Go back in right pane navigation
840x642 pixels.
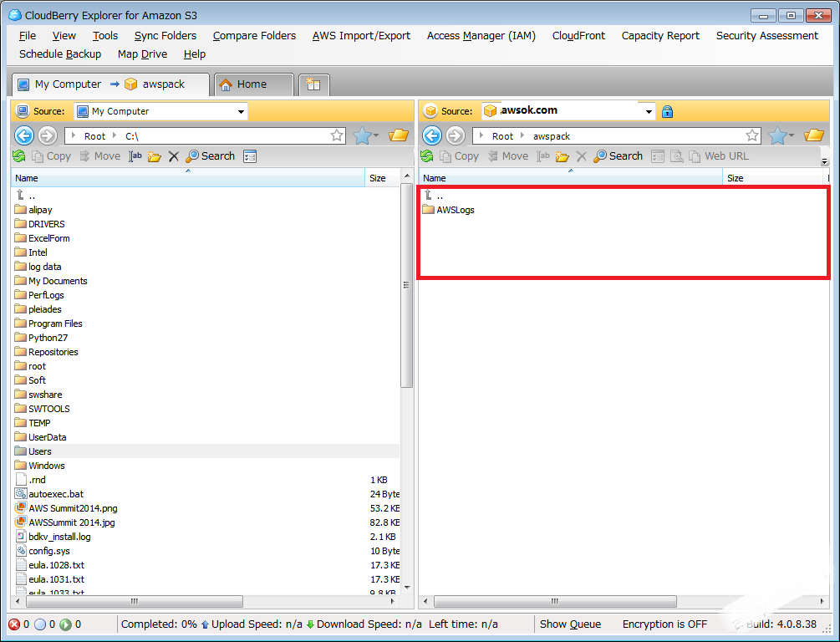click(432, 135)
